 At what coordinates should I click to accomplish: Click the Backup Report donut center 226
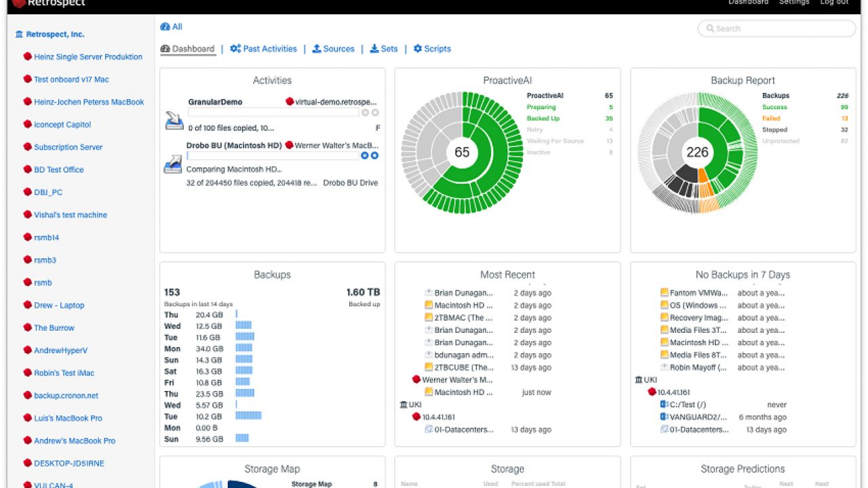point(697,152)
